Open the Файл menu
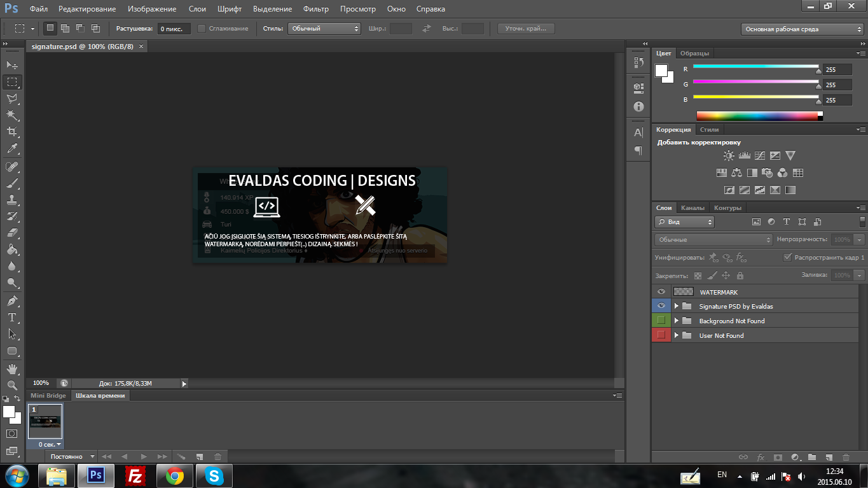This screenshot has height=488, width=868. pyautogui.click(x=39, y=9)
